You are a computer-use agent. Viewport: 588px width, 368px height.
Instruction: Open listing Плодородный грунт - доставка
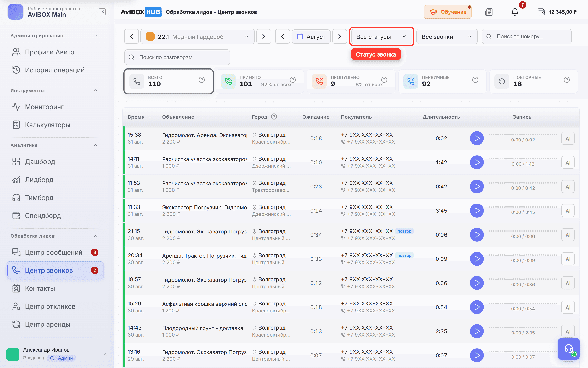202,328
